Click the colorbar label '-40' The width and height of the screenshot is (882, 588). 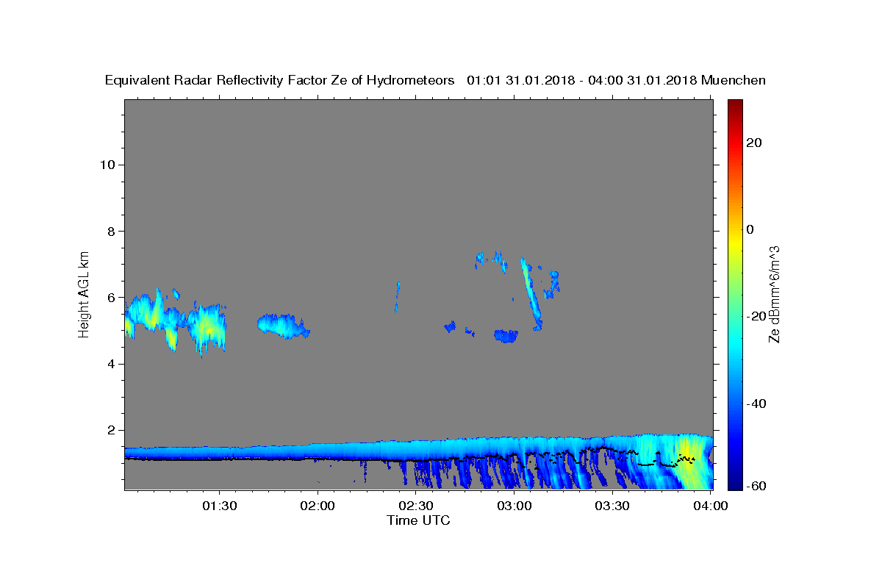tap(756, 403)
